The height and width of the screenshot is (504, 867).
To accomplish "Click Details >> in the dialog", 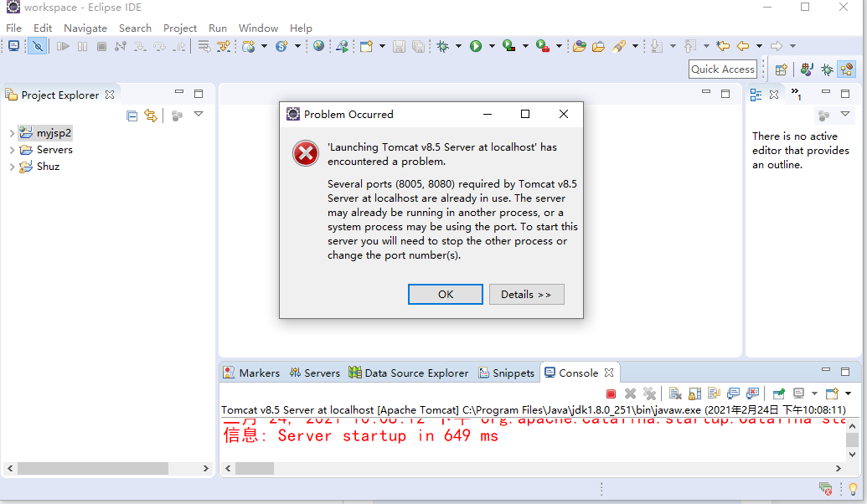I will [x=526, y=295].
